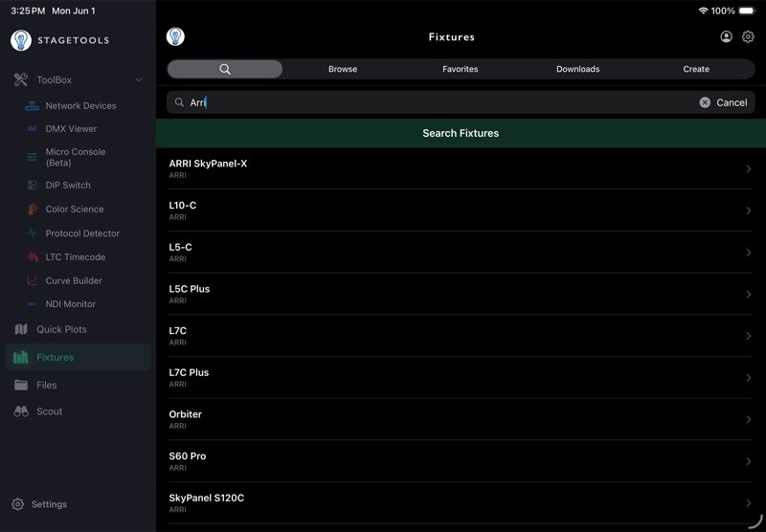
Task: Cancel the fixture search
Action: 732,102
